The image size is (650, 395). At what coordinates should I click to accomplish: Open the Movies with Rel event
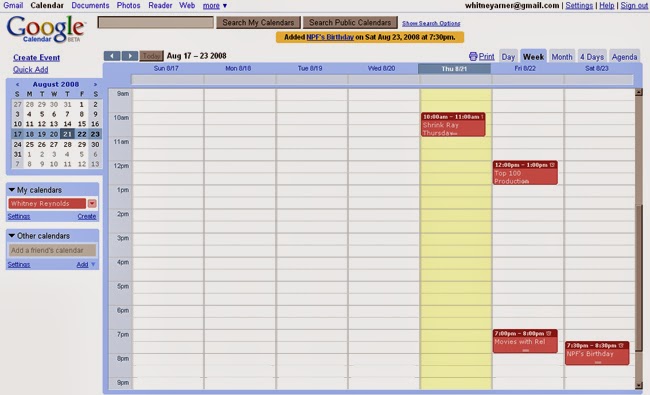pos(525,341)
